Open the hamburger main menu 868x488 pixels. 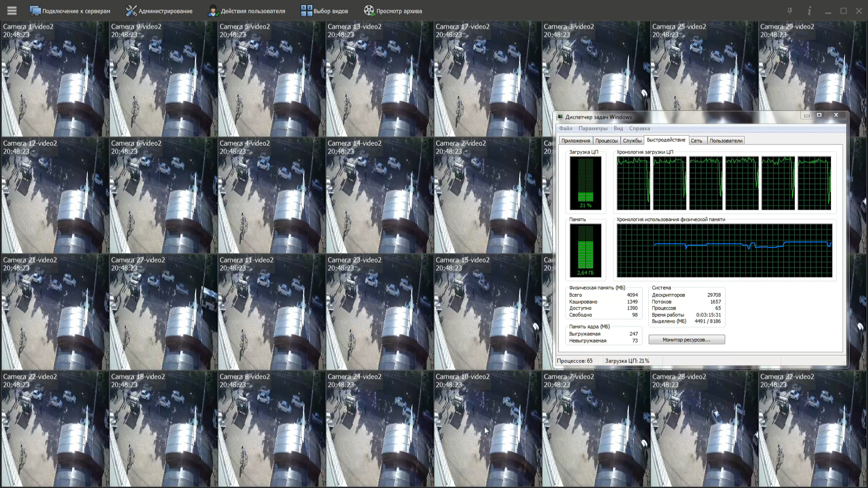[12, 11]
